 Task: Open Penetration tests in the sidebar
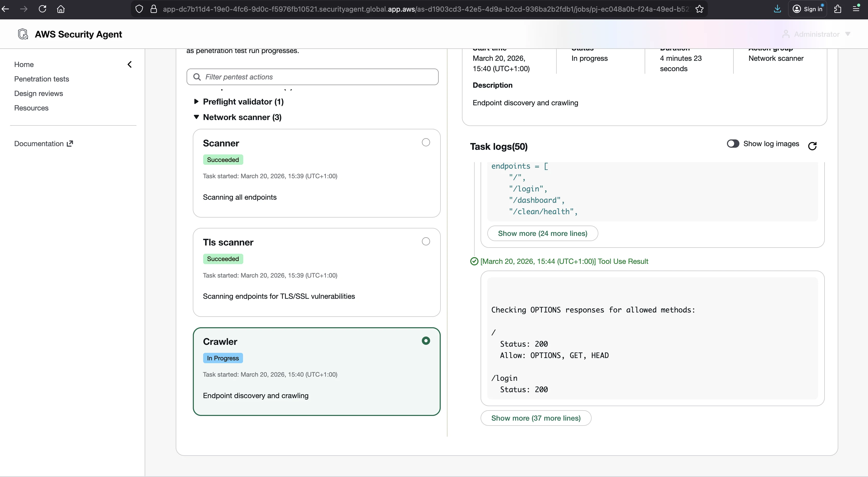(41, 79)
